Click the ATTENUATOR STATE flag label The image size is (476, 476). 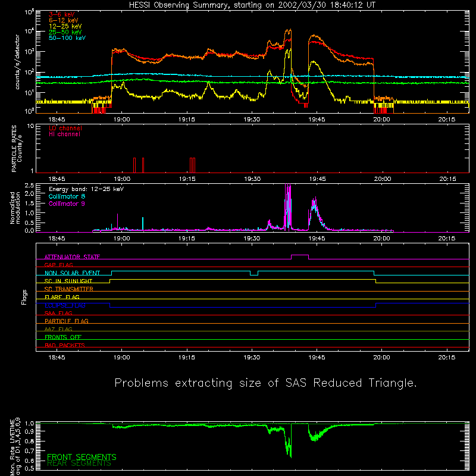tap(72, 257)
